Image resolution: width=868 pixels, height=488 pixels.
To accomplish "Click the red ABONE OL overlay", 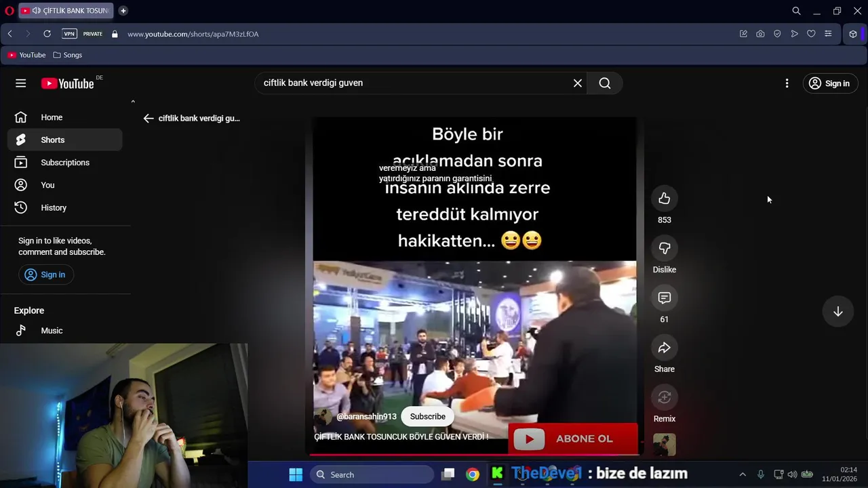I will tap(573, 439).
